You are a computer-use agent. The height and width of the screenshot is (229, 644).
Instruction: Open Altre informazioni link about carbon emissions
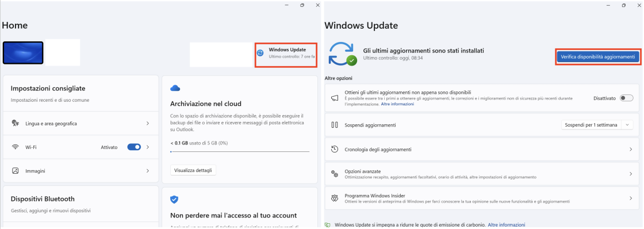507,225
